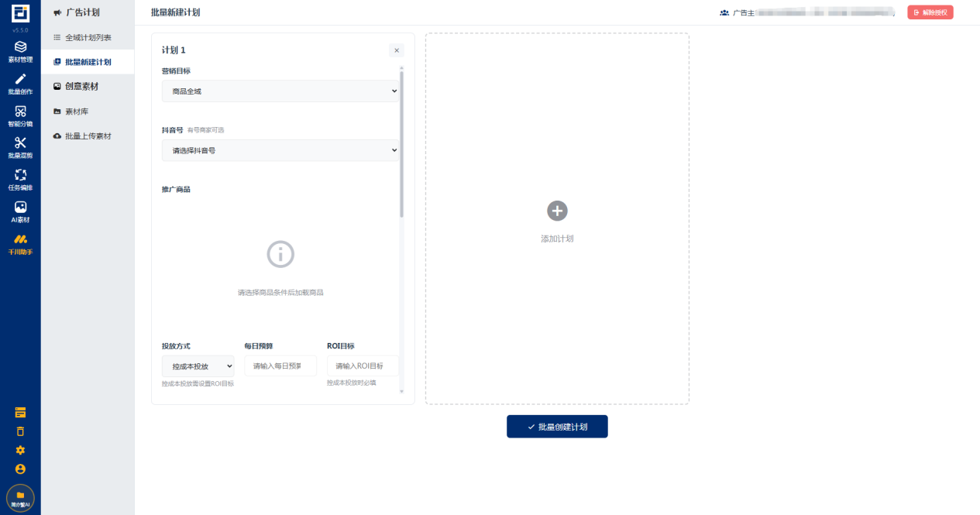Click the app logo above v5.5.0
Screen dimensions: 980x515
20,13
